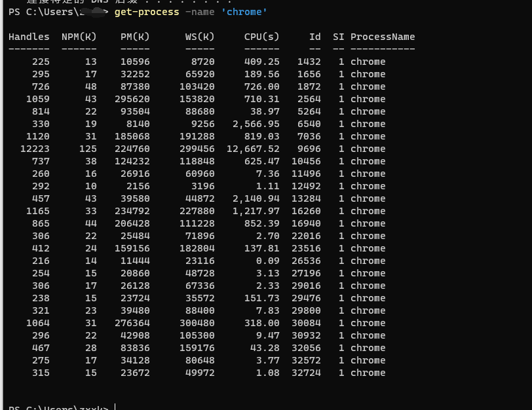Screen dimensions: 532x410
Task: Click NPM(K) value 125
Action: tap(88, 149)
